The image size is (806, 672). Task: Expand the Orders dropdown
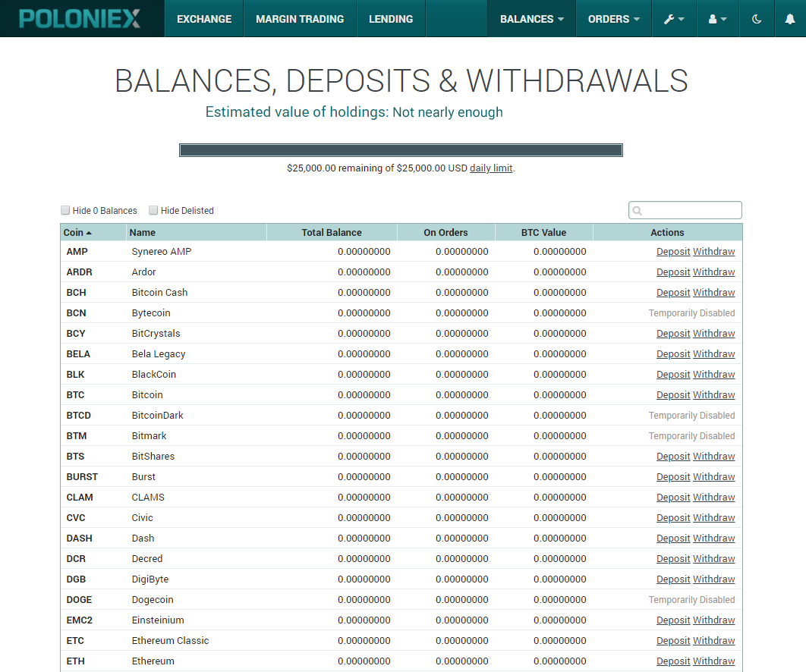tap(614, 19)
